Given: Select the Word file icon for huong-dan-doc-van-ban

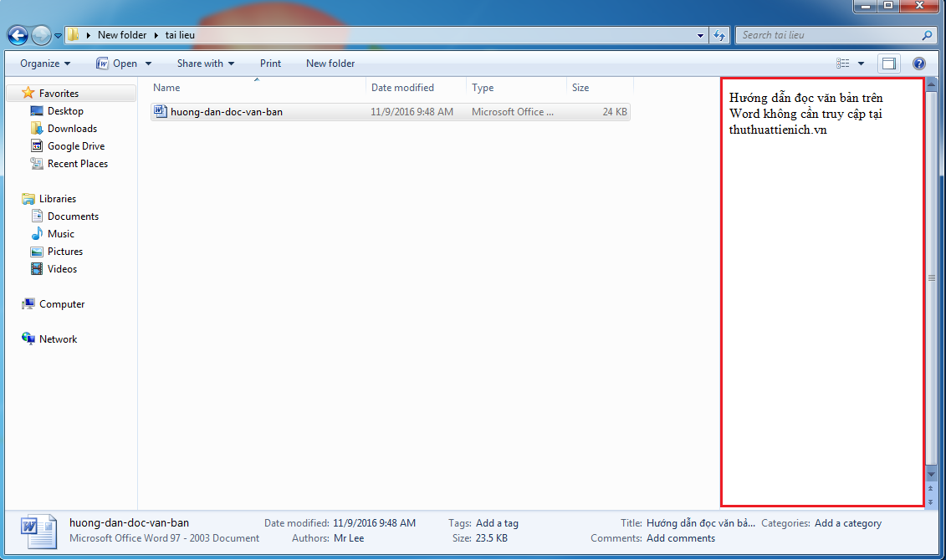Looking at the screenshot, I should pos(161,111).
